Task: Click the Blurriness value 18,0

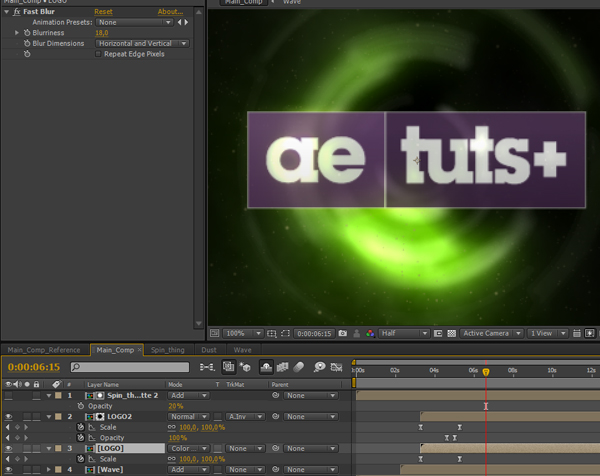Action: [102, 33]
